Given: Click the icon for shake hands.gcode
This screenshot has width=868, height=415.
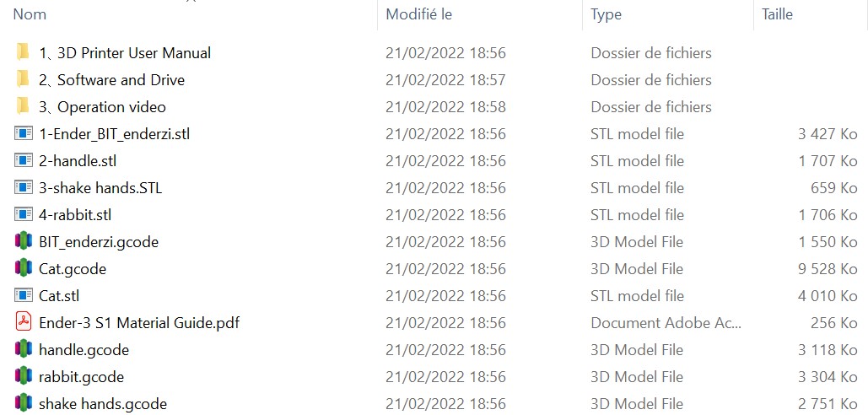Looking at the screenshot, I should click(23, 403).
